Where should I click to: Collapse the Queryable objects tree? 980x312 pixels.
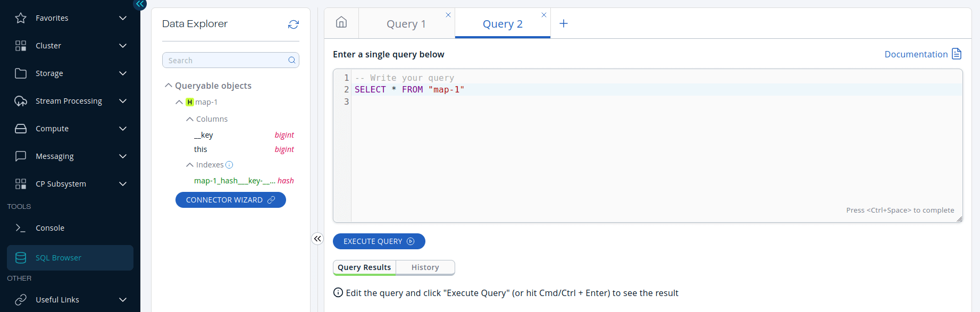(169, 86)
